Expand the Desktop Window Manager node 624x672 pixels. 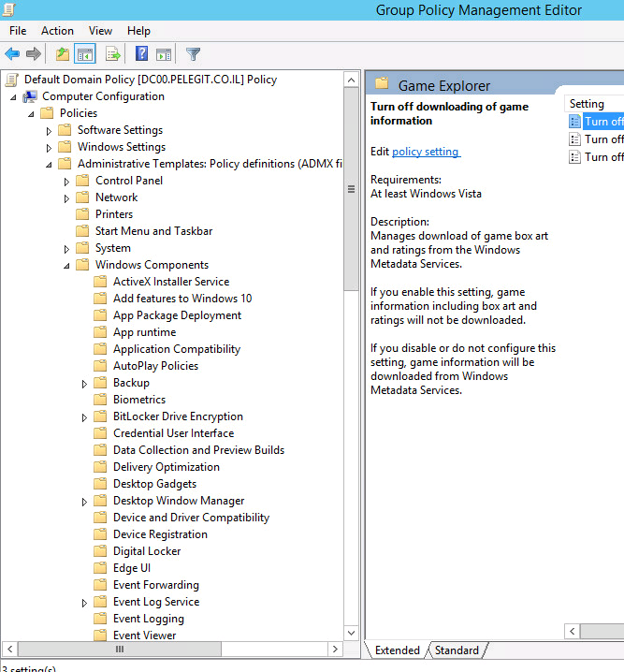tap(84, 502)
